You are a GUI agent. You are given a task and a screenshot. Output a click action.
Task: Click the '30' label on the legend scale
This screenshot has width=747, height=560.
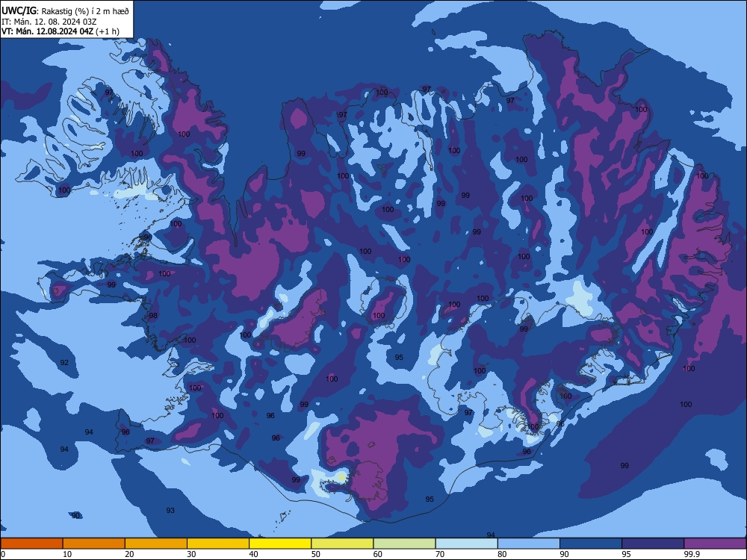tap(191, 554)
